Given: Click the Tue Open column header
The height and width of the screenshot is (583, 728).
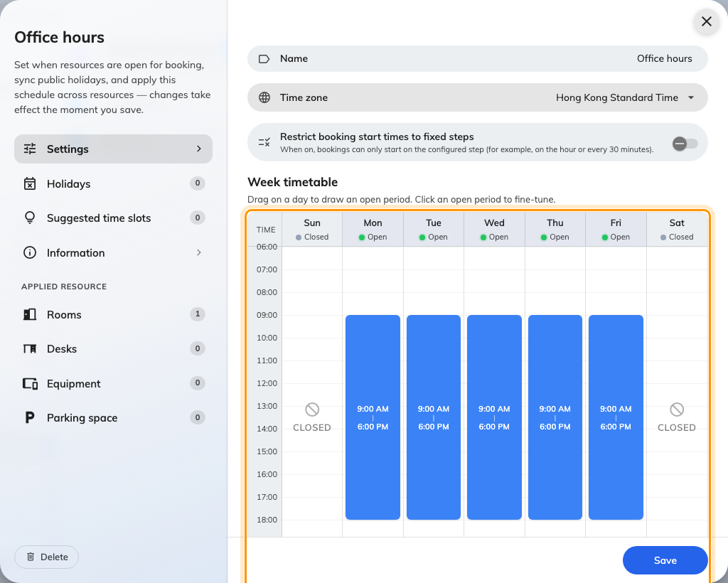Looking at the screenshot, I should click(x=434, y=230).
